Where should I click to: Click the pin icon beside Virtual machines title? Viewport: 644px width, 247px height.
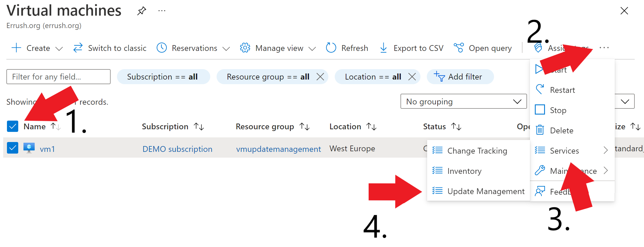tap(142, 11)
